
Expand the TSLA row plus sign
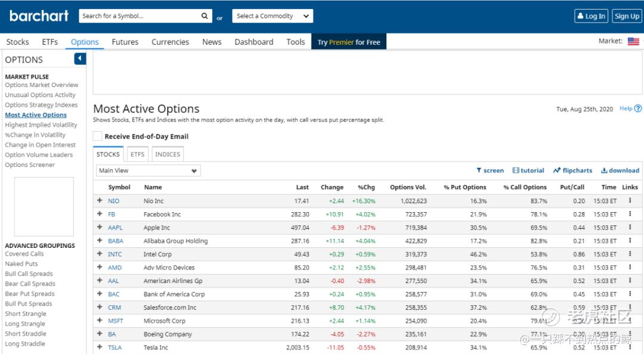coord(100,347)
